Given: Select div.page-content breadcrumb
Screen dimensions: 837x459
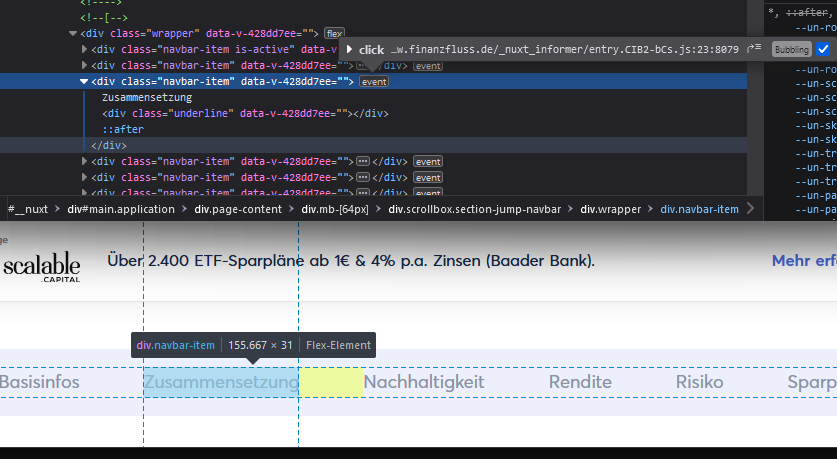Looking at the screenshot, I should (231, 209).
